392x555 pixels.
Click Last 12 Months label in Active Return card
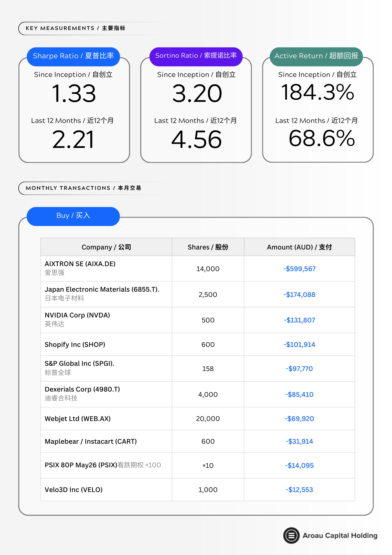[x=317, y=121]
